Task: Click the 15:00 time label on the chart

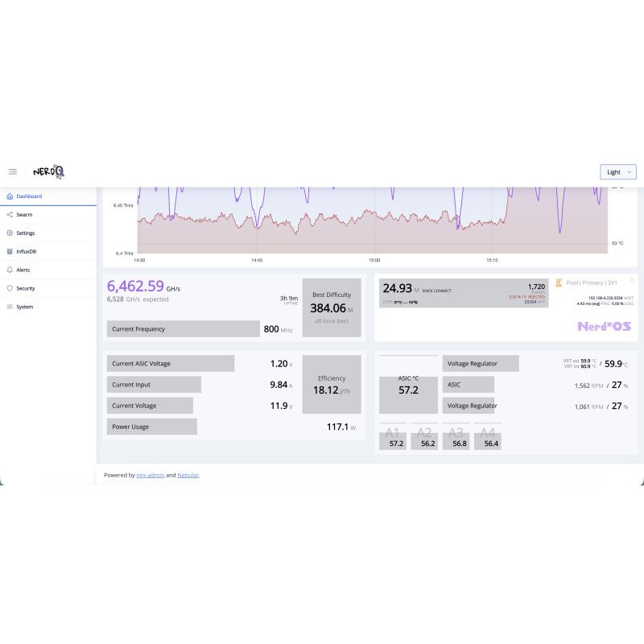Action: coord(374,260)
